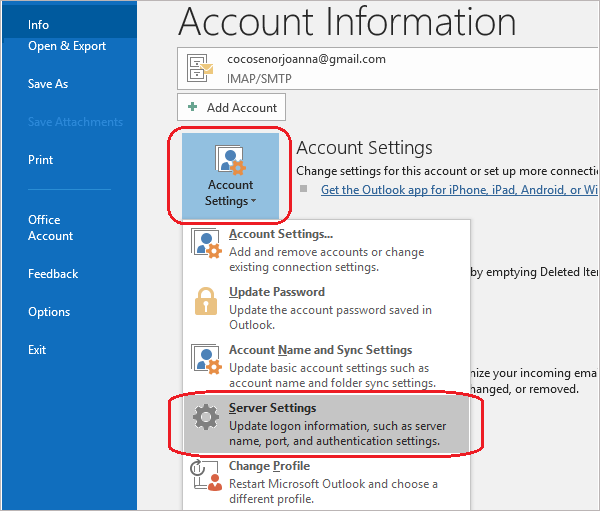The image size is (600, 511).
Task: Choose Account Settings... menu entry
Action: 326,249
